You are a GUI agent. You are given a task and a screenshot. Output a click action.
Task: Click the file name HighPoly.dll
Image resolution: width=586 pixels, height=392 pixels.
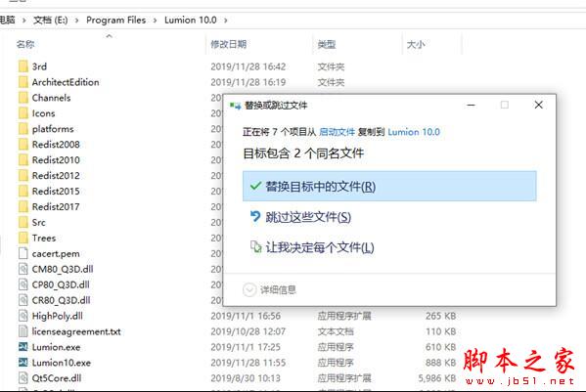[57, 316]
